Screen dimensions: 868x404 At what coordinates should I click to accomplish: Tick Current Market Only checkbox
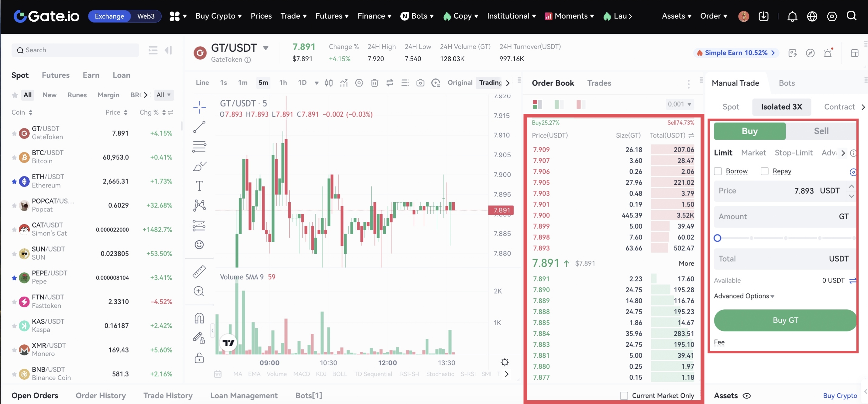click(624, 395)
